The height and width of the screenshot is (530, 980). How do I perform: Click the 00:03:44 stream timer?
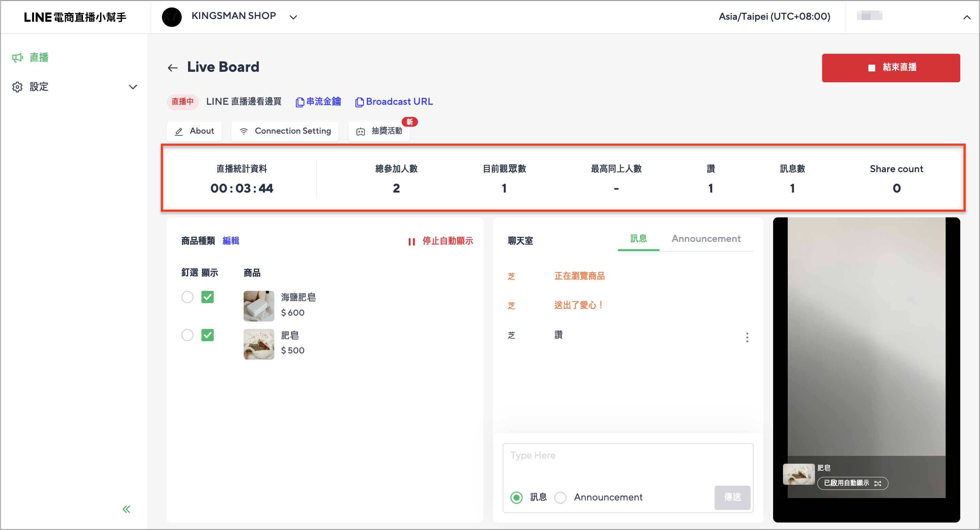[242, 188]
